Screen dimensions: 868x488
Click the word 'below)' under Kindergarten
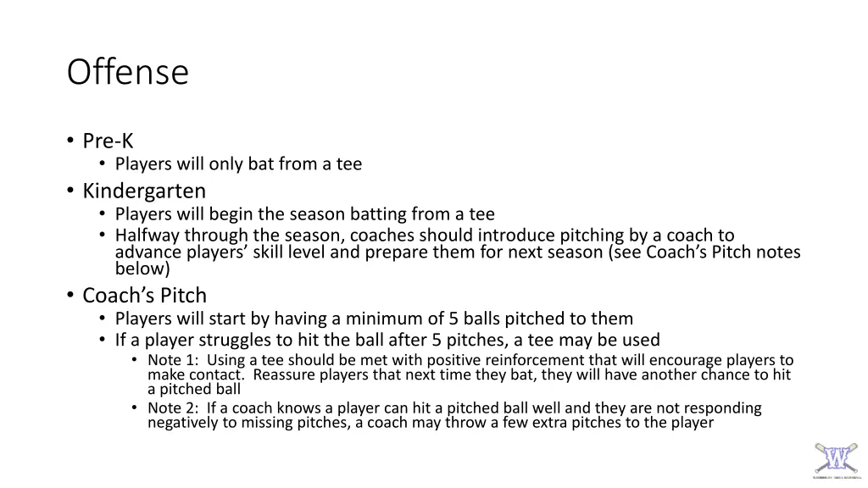point(142,269)
